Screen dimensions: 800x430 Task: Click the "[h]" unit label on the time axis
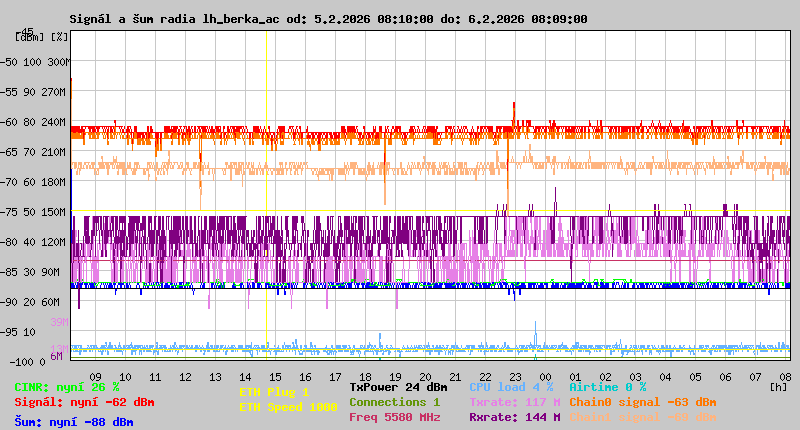pos(779,386)
